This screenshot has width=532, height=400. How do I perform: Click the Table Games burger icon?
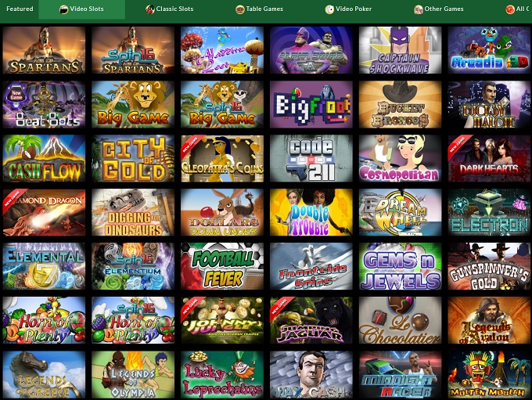pyautogui.click(x=240, y=9)
